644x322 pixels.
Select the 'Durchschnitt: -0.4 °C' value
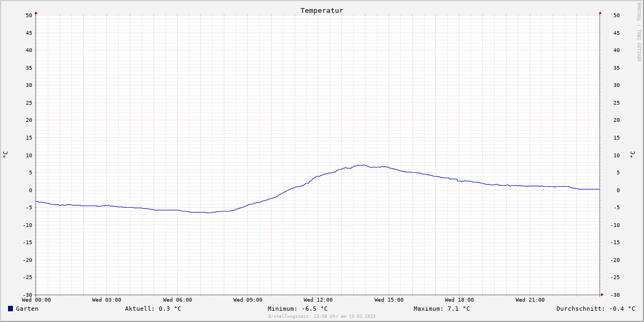point(596,309)
